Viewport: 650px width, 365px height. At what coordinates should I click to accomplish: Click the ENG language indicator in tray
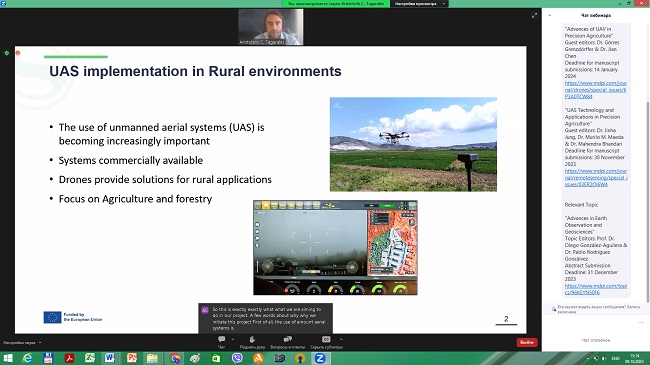tap(616, 358)
